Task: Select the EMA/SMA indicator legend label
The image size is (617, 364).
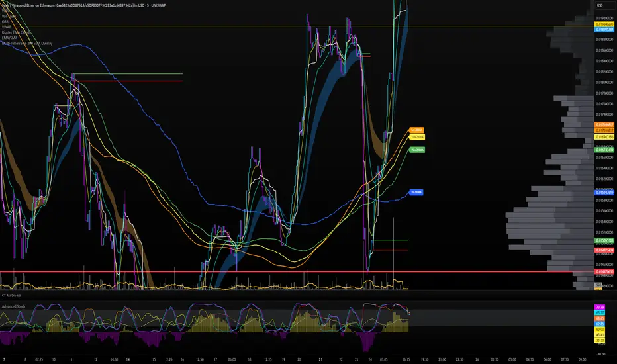Action: click(9, 37)
